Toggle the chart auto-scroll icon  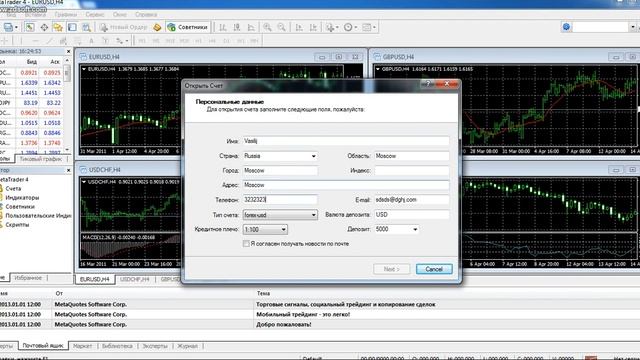(x=299, y=27)
